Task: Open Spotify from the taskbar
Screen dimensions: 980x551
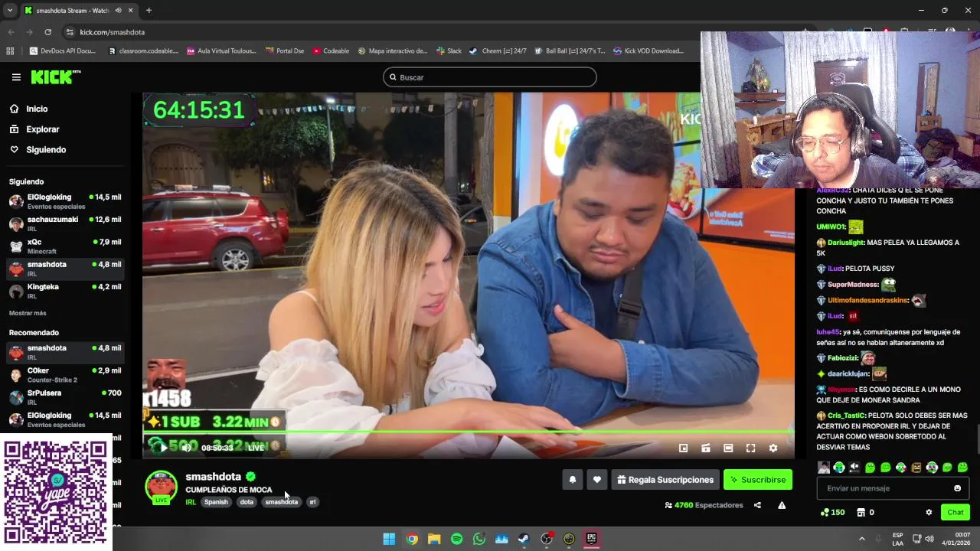Action: [x=456, y=539]
